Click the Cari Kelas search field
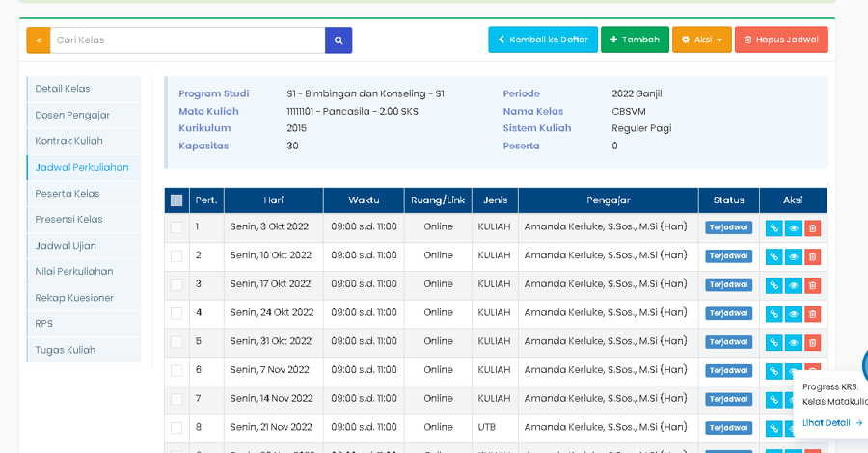This screenshot has height=453, width=868. click(187, 40)
